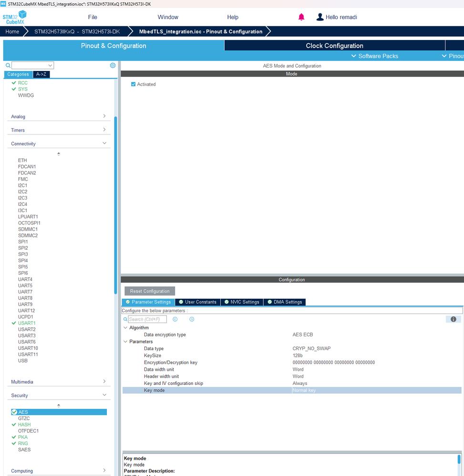Open the peripheral list settings gear icon
The height and width of the screenshot is (476, 464).
point(113,65)
